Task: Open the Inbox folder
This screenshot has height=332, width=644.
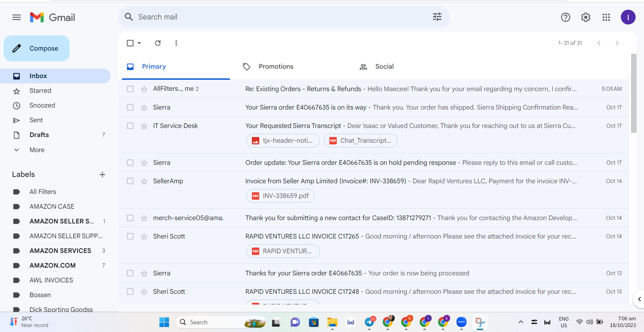Action: (x=55, y=76)
